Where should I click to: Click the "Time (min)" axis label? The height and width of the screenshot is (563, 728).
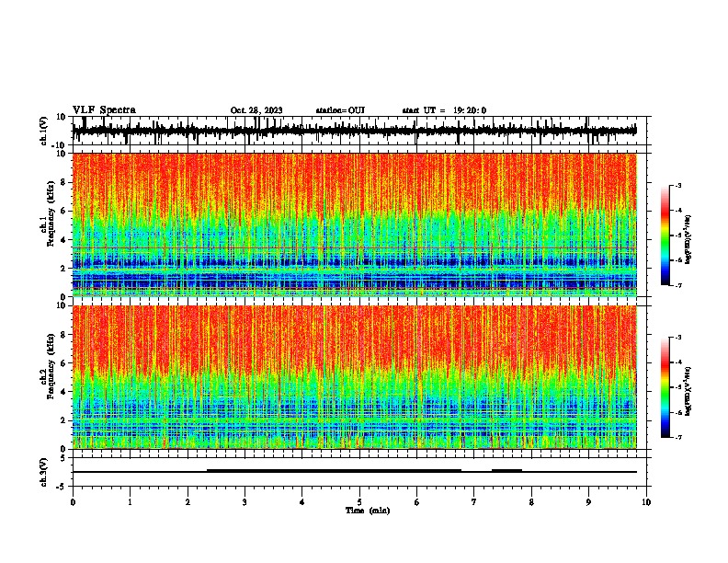point(368,511)
